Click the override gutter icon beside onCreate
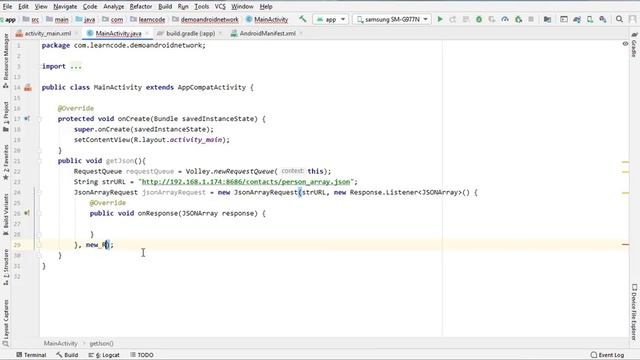This screenshot has height=360, width=640. [x=27, y=119]
